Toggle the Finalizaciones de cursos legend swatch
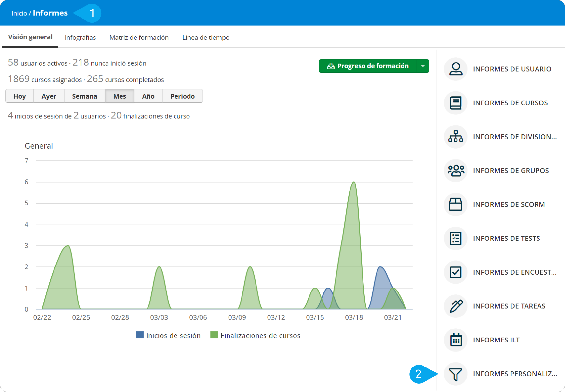This screenshot has width=565, height=392. click(214, 335)
